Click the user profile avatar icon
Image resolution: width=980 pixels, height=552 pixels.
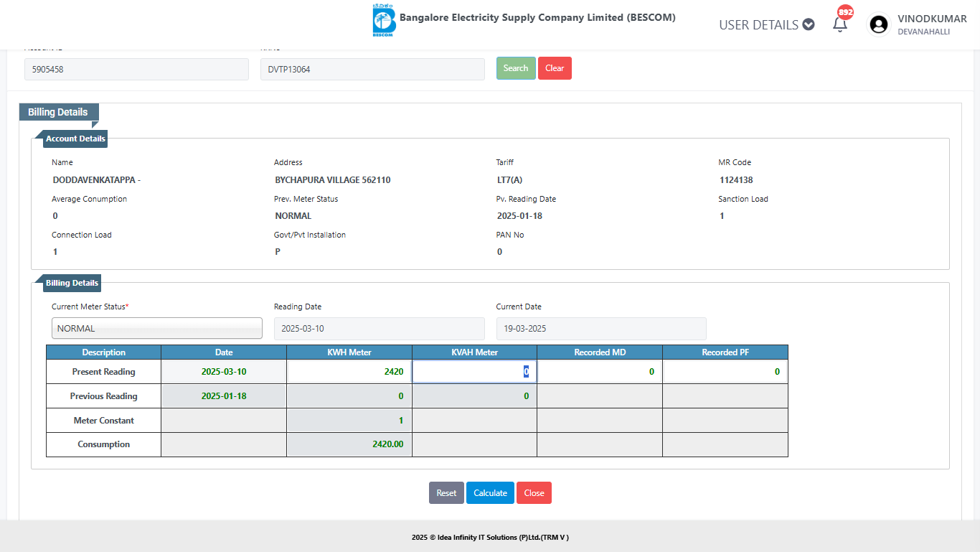879,25
